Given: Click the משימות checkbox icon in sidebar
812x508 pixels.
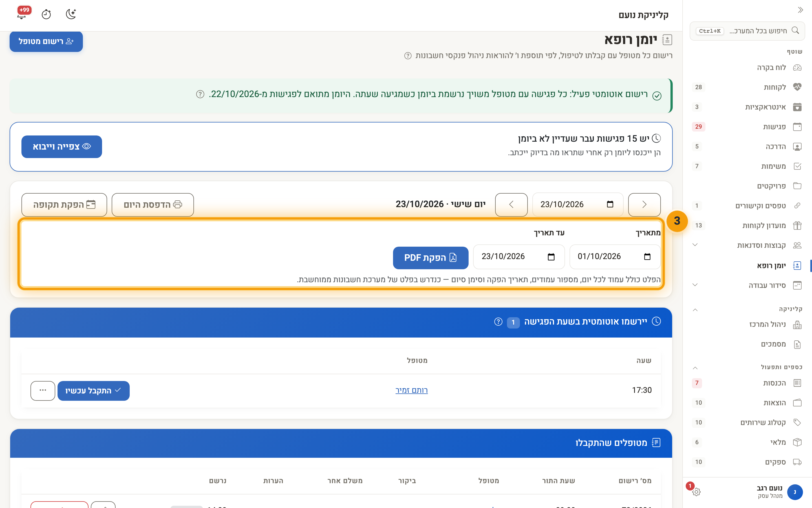Looking at the screenshot, I should [797, 166].
